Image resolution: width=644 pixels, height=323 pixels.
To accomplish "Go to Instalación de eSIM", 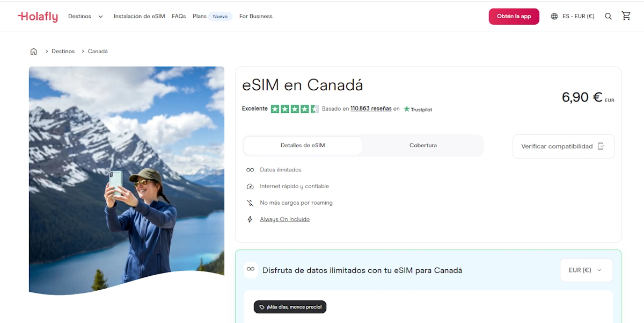I will tap(139, 17).
